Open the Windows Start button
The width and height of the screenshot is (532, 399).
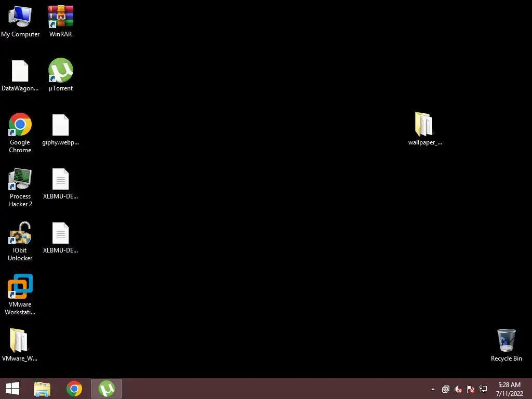pyautogui.click(x=12, y=389)
